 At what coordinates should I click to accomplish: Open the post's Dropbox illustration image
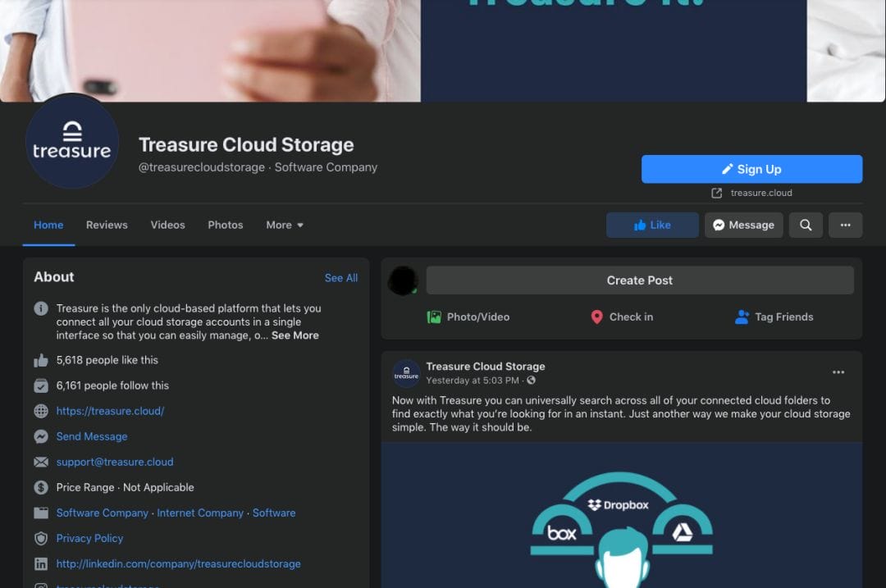[622, 515]
